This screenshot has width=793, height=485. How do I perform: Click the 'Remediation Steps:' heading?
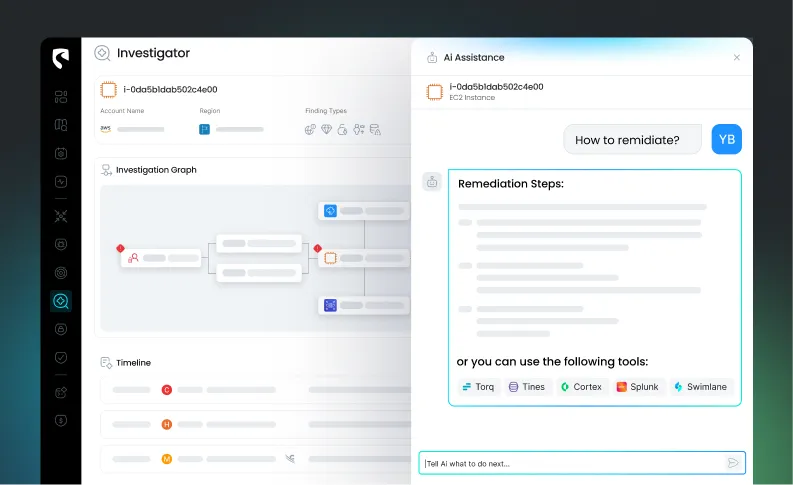point(511,184)
